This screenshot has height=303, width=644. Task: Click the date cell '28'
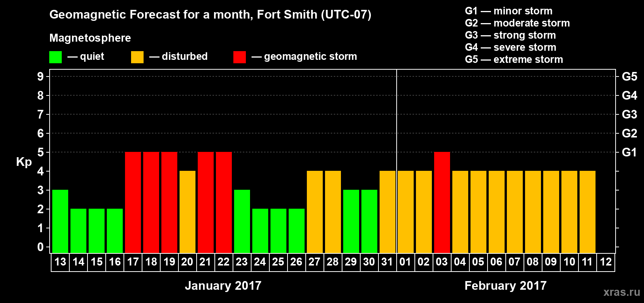(333, 262)
